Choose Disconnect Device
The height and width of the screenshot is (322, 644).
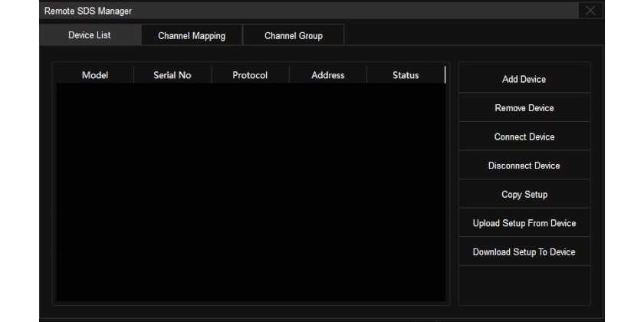[x=524, y=166]
